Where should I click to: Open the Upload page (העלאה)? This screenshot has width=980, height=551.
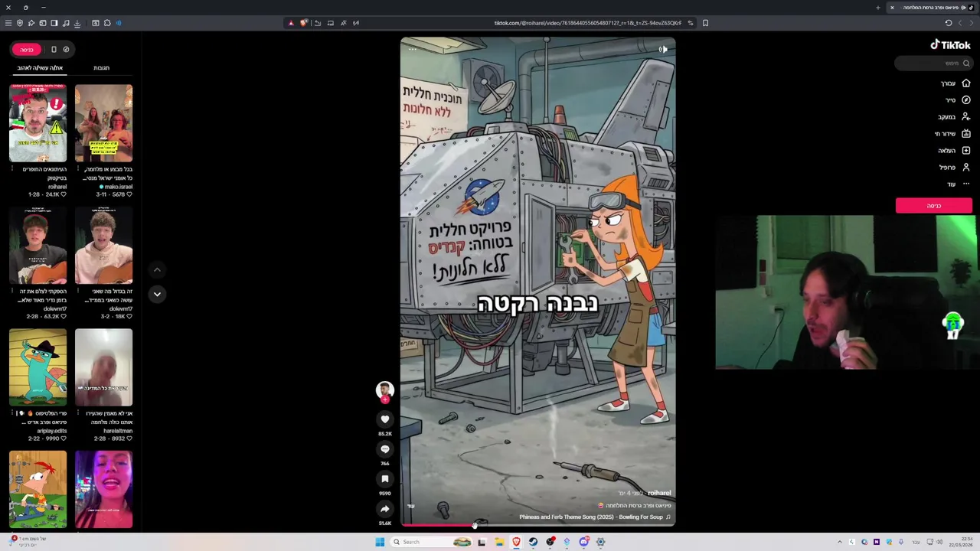(954, 151)
